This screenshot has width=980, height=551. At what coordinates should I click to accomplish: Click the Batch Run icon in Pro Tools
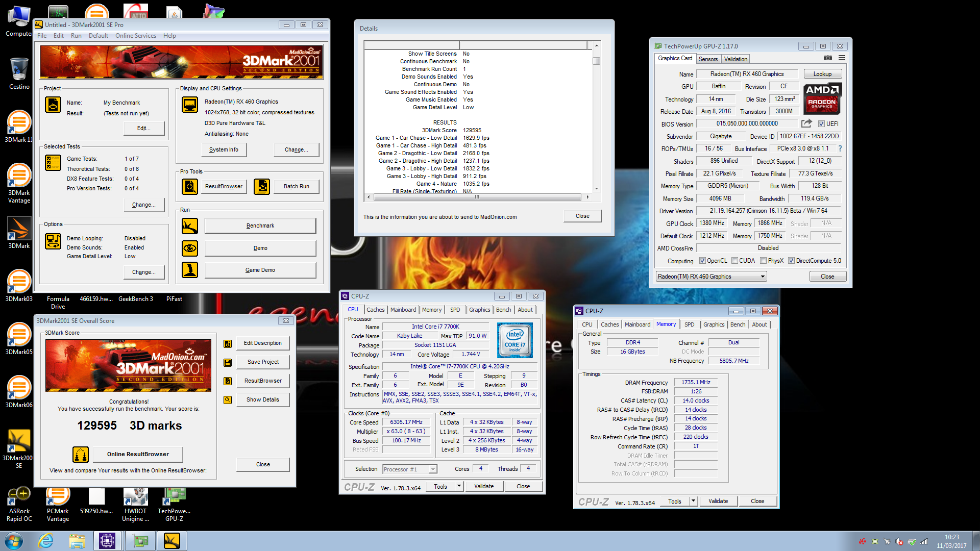262,187
